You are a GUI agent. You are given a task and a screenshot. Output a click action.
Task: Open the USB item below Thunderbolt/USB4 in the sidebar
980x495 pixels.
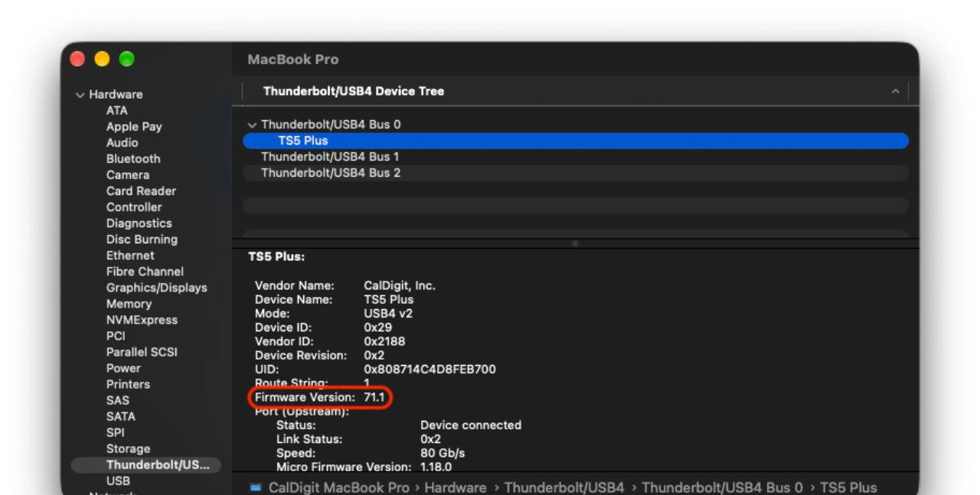point(118,480)
